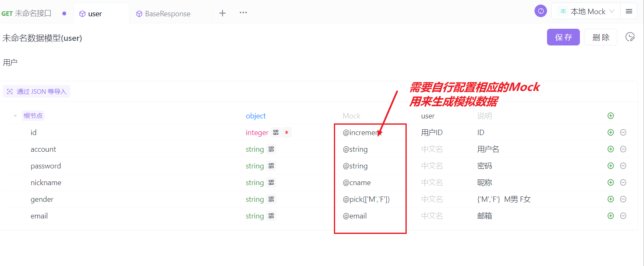Open the ellipsis menu in the tab bar
Image resolution: width=644 pixels, height=266 pixels.
[x=243, y=13]
